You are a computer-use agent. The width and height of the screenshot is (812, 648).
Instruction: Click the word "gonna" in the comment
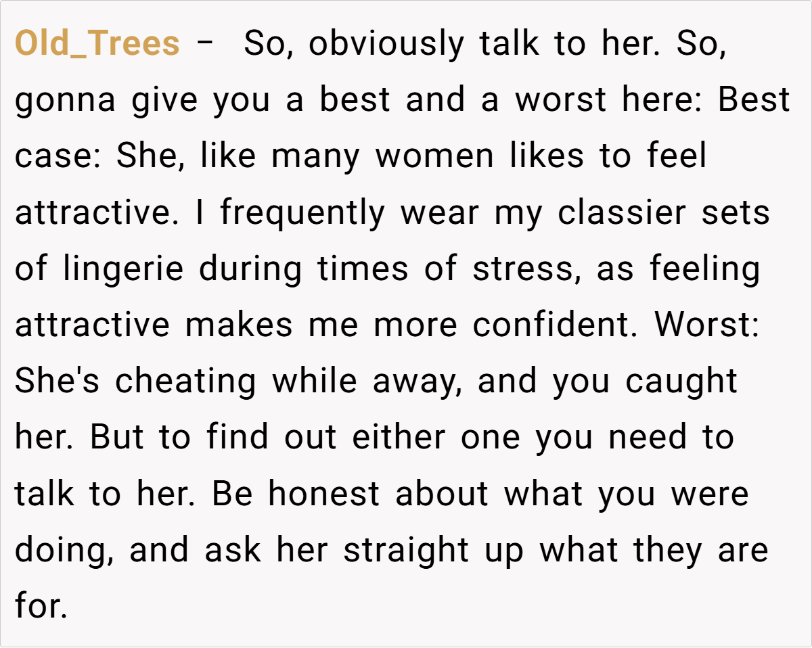(x=68, y=100)
